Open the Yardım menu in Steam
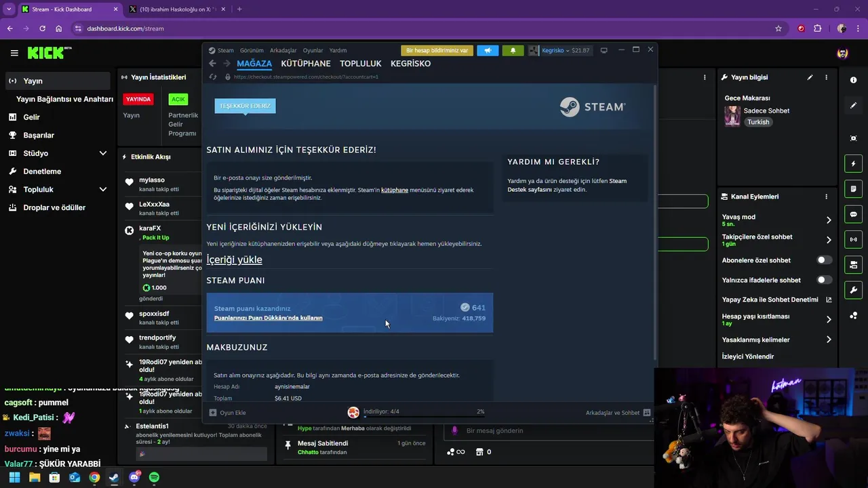Screen dimensions: 868x488 click(x=338, y=50)
